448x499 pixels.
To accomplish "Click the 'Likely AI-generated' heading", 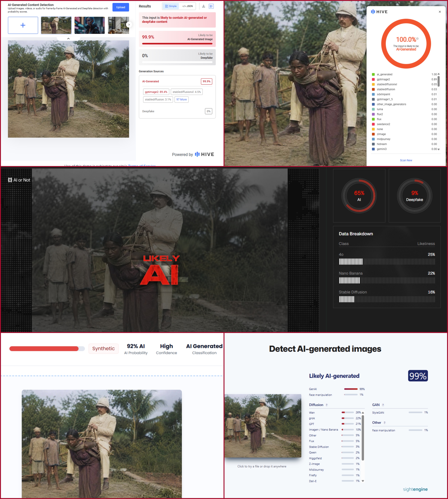I will (x=334, y=376).
